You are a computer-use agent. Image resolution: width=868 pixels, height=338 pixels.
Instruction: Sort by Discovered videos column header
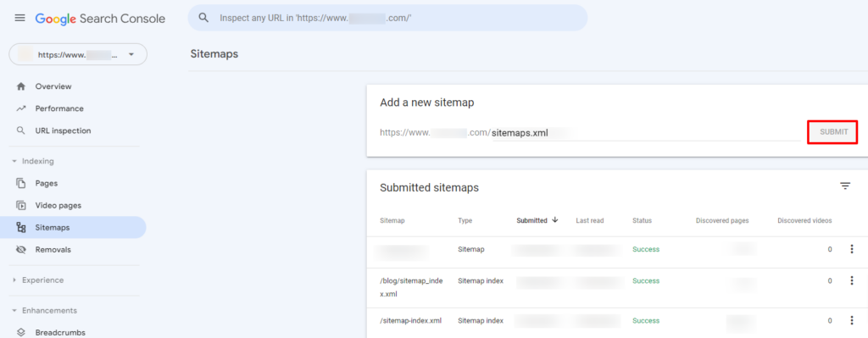pos(804,220)
